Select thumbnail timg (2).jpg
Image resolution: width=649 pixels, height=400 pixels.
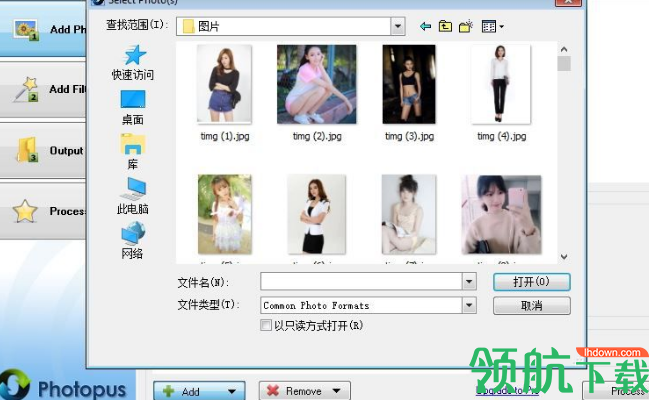317,84
